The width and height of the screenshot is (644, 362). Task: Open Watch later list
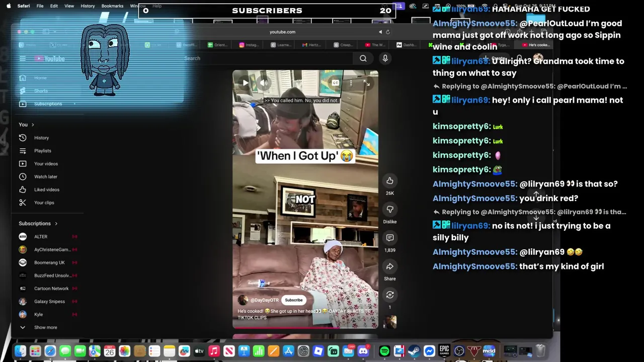tap(45, 176)
